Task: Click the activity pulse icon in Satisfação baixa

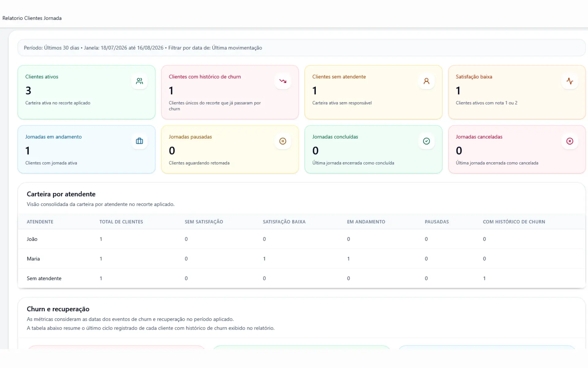Action: (570, 81)
